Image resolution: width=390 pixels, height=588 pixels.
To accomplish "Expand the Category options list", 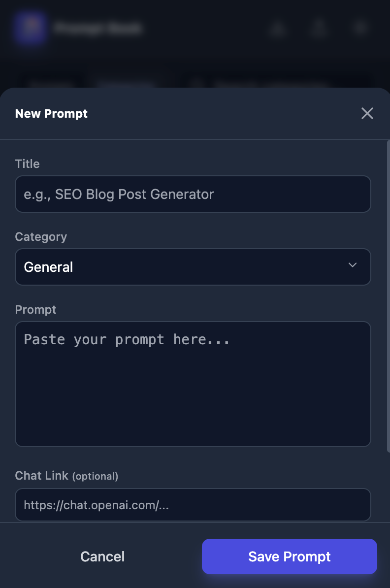I will click(193, 267).
